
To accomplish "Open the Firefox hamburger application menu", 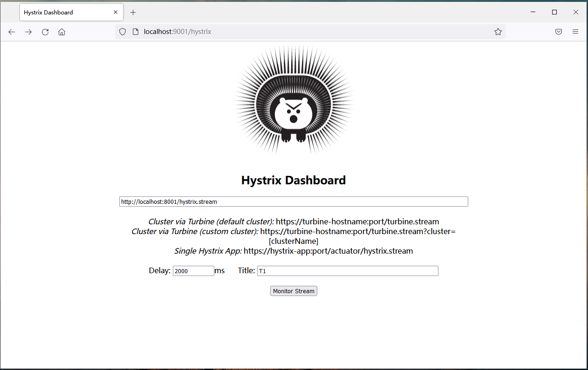I will [575, 32].
